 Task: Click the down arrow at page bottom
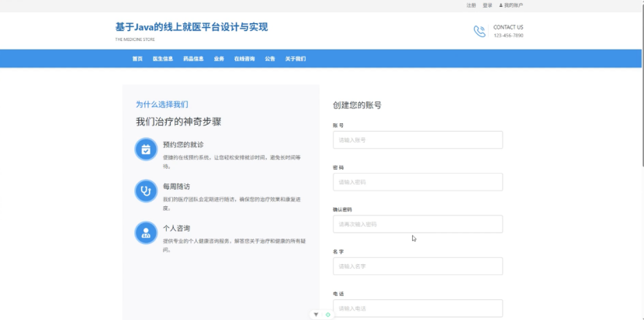(316, 315)
